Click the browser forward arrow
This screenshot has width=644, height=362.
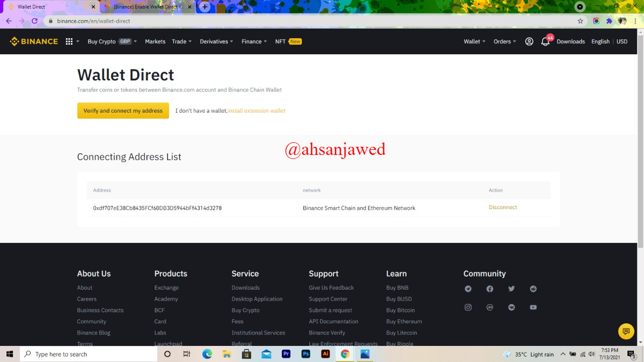pos(22,21)
